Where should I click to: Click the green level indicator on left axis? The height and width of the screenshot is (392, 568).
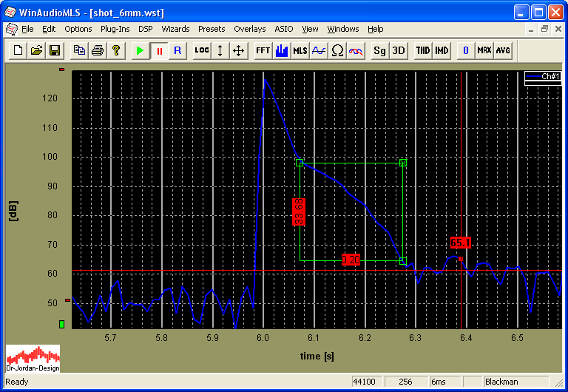point(62,324)
